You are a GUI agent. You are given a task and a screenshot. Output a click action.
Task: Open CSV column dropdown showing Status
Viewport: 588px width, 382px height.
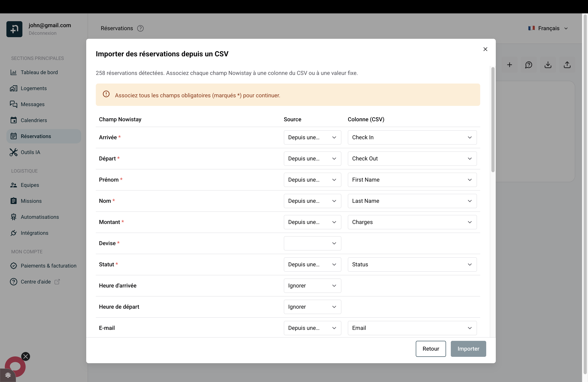(x=412, y=265)
